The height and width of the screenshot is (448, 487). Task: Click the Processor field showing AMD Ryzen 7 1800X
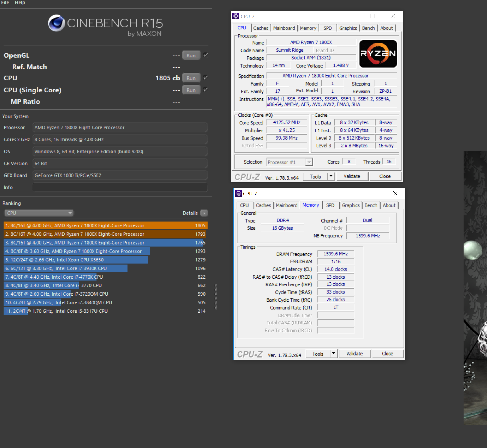click(x=120, y=128)
